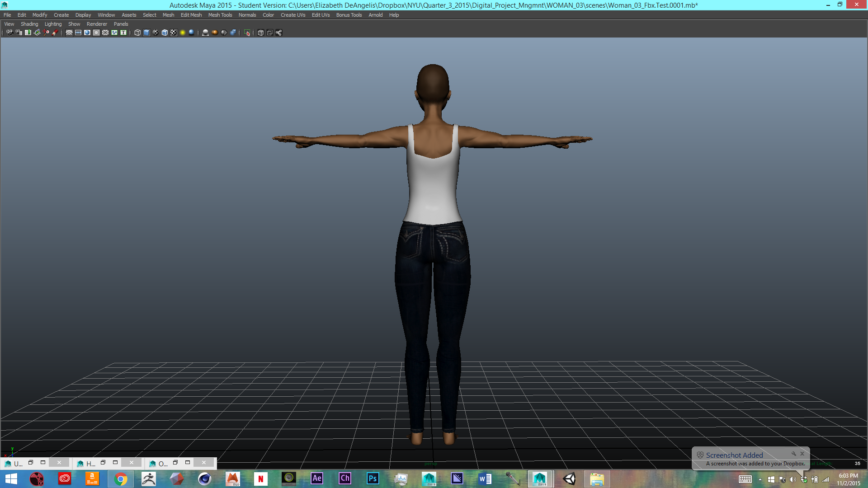
Task: Toggle the Gate Mask display
Action: point(96,33)
